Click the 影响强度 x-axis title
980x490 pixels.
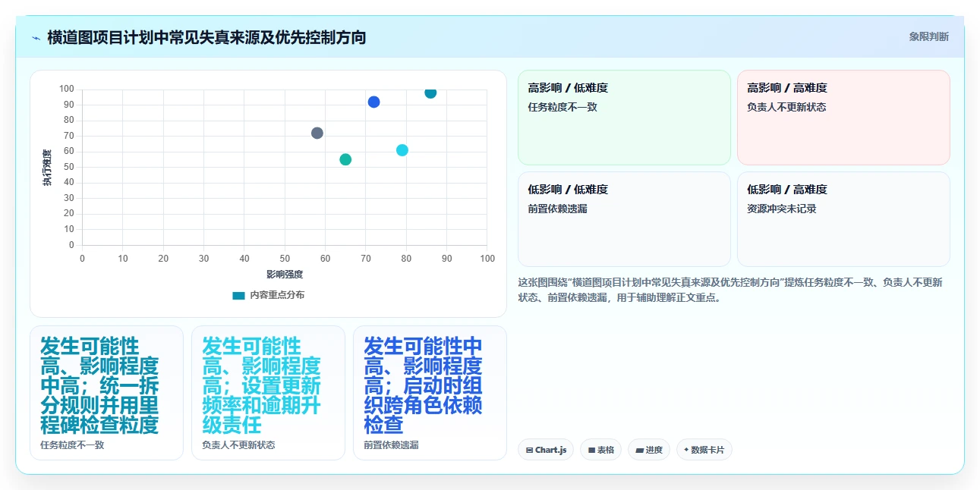click(285, 274)
